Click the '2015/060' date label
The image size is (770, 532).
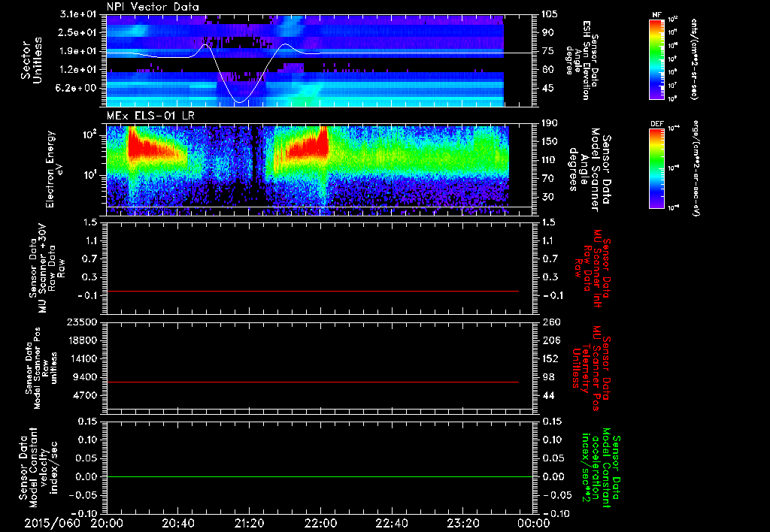(x=52, y=523)
